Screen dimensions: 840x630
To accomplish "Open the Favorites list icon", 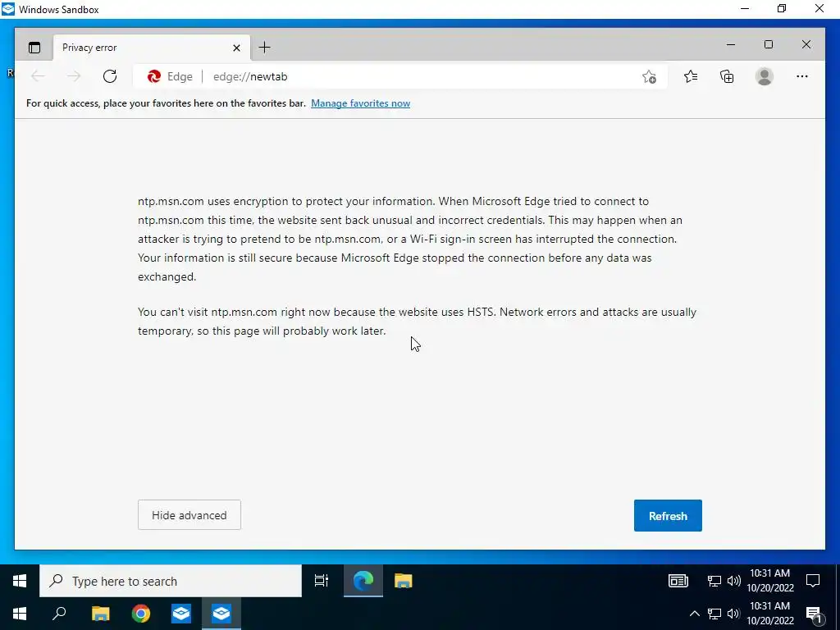I will coord(691,76).
